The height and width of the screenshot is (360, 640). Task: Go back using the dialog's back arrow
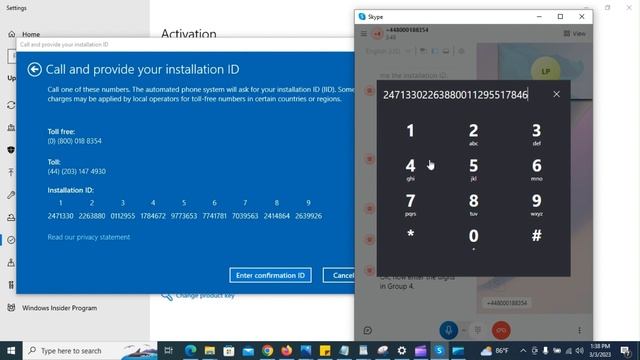[35, 69]
